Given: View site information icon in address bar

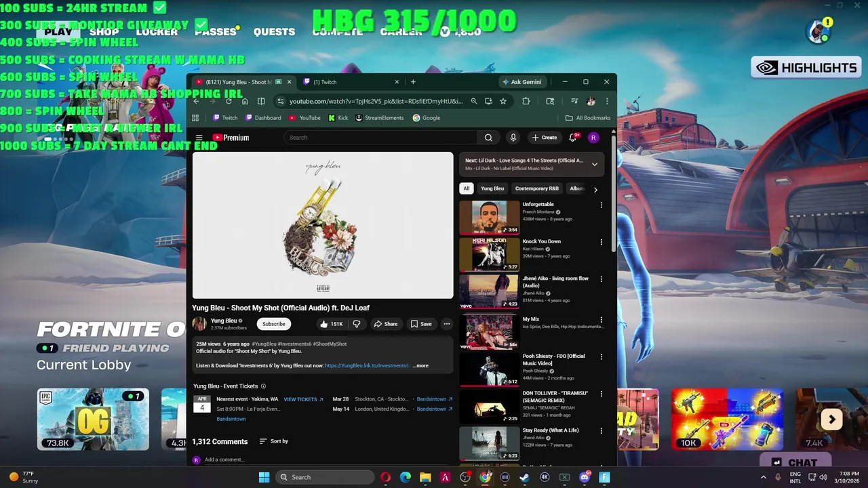Looking at the screenshot, I should tap(280, 101).
